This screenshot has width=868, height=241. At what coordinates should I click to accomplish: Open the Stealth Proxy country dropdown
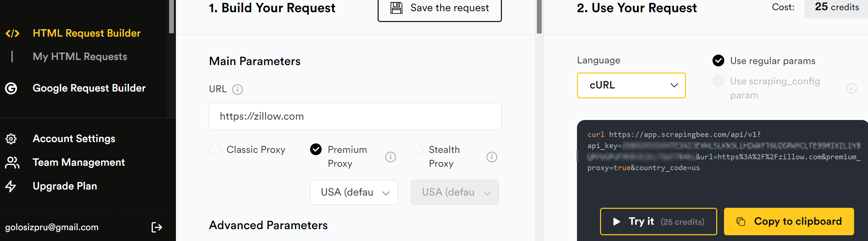coord(455,192)
